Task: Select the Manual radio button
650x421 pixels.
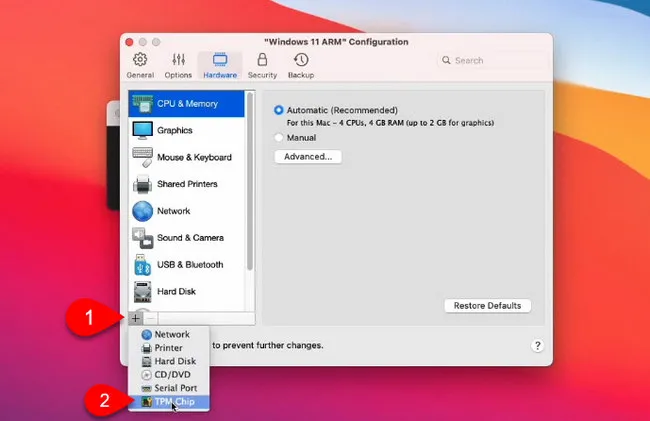Action: coord(279,138)
